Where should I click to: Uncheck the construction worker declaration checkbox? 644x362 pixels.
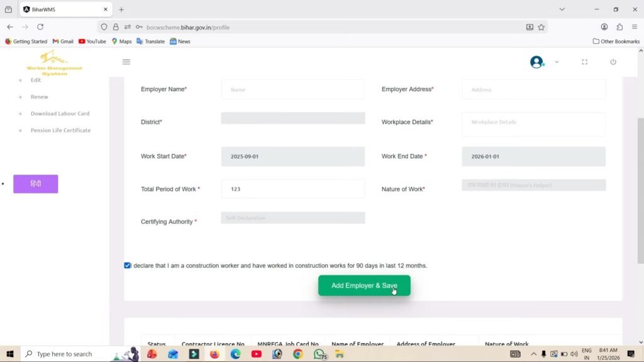128,265
